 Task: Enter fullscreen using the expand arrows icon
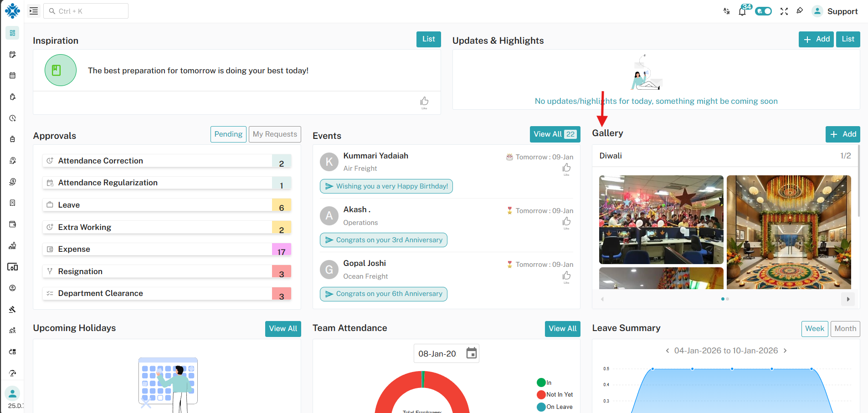click(784, 11)
